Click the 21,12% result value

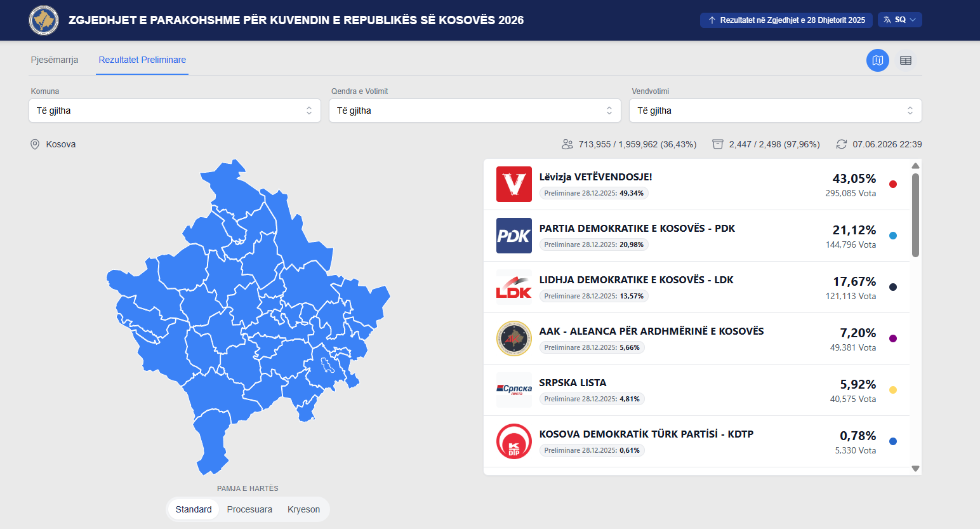[x=854, y=230]
